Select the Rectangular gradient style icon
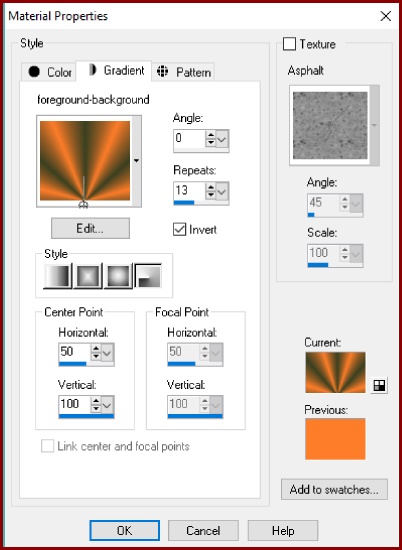Viewport: 402px width, 550px height. 88,276
